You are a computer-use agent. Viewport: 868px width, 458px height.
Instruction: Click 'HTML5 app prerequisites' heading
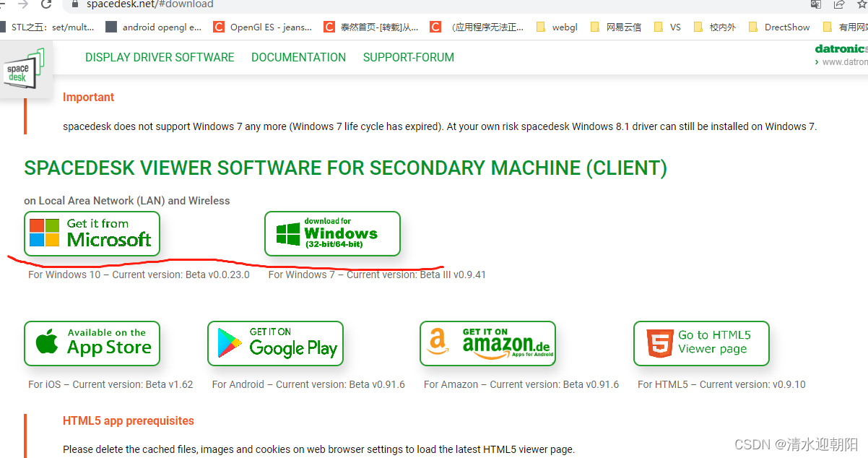129,420
